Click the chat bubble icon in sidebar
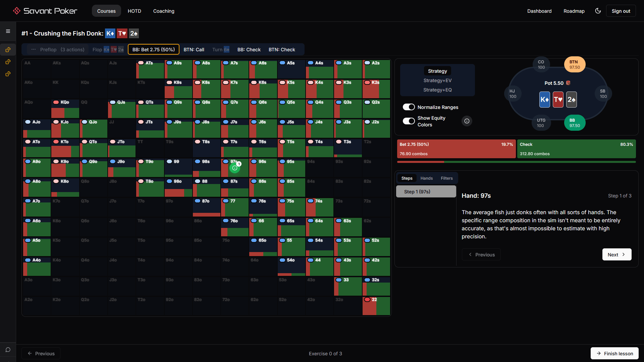 [8, 350]
